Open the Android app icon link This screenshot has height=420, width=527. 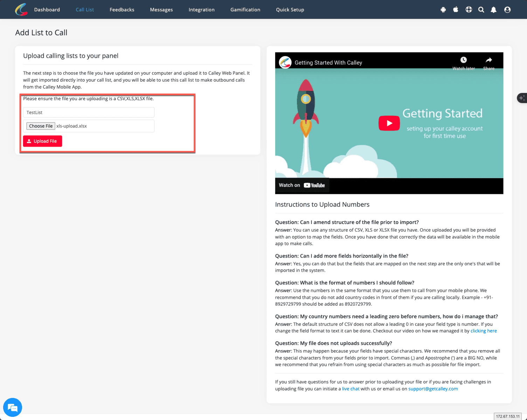(x=443, y=10)
